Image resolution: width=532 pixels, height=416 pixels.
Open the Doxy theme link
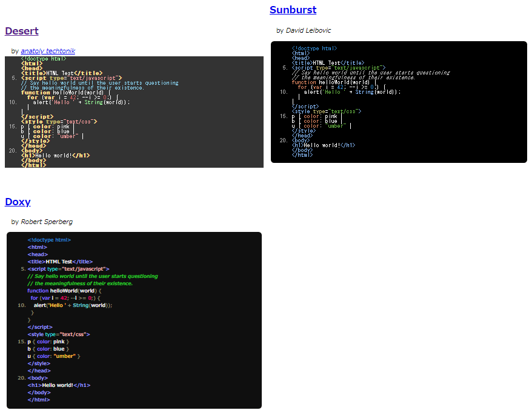18,202
